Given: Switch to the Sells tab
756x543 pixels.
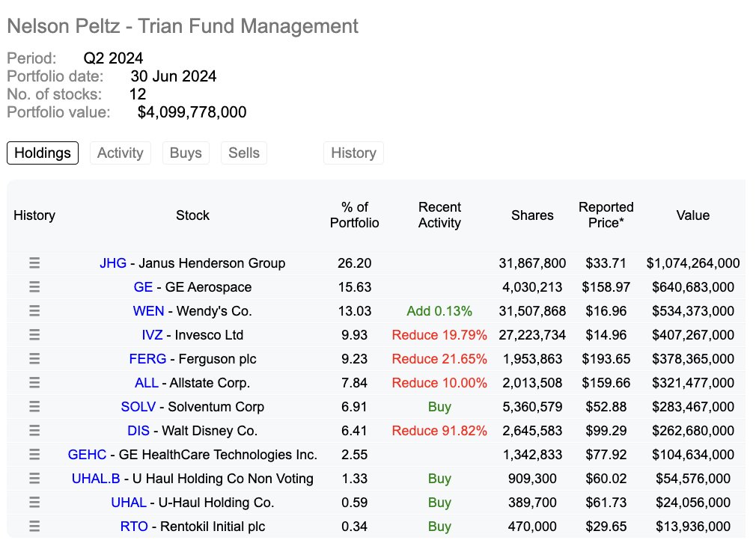Looking at the screenshot, I should (244, 153).
